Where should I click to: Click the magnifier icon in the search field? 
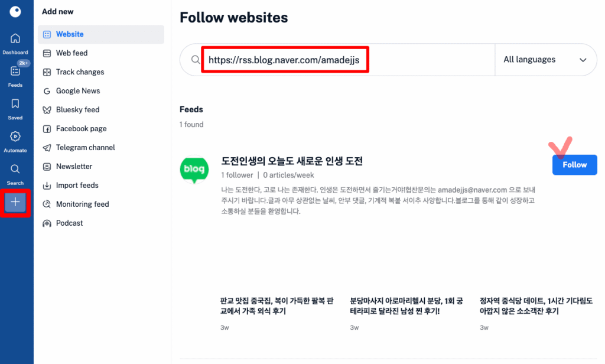(x=196, y=60)
